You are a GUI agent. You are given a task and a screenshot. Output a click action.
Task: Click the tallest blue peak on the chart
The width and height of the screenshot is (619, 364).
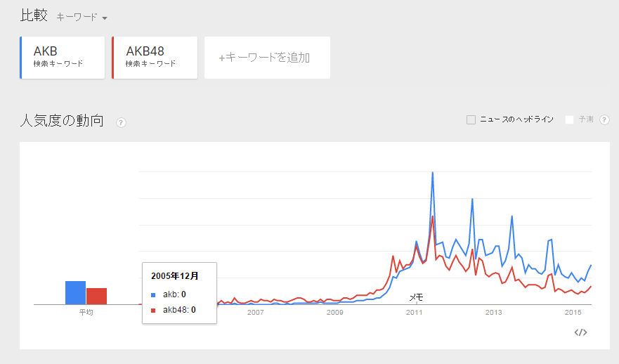(x=432, y=173)
